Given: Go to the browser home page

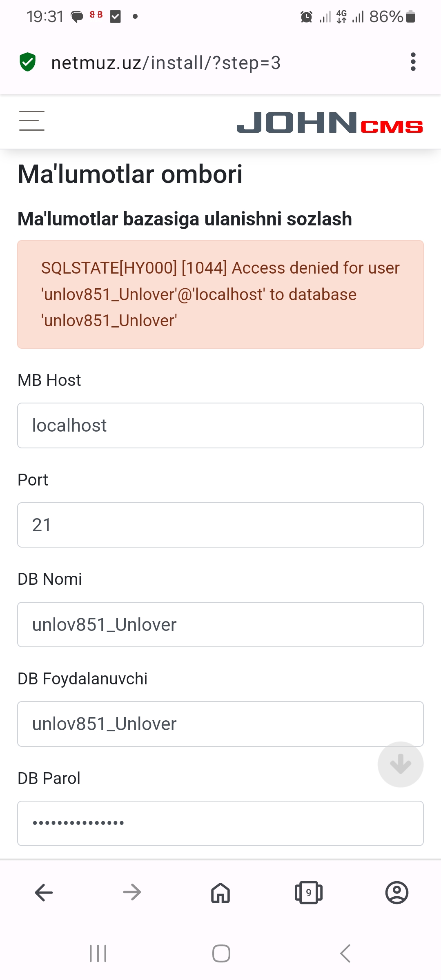Looking at the screenshot, I should coord(220,893).
